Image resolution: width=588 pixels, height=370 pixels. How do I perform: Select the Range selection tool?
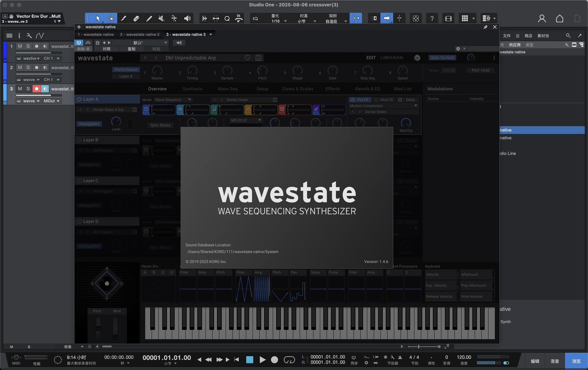(x=111, y=18)
